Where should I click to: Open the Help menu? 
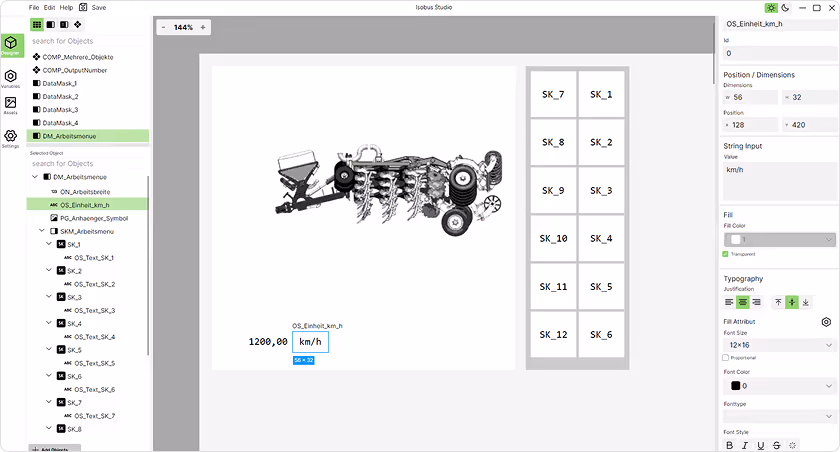click(66, 7)
